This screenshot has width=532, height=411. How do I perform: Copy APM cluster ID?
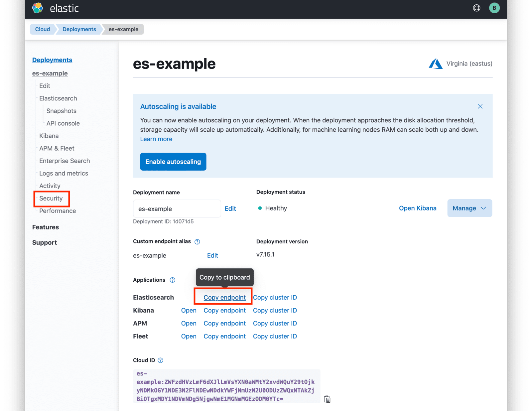pos(275,324)
